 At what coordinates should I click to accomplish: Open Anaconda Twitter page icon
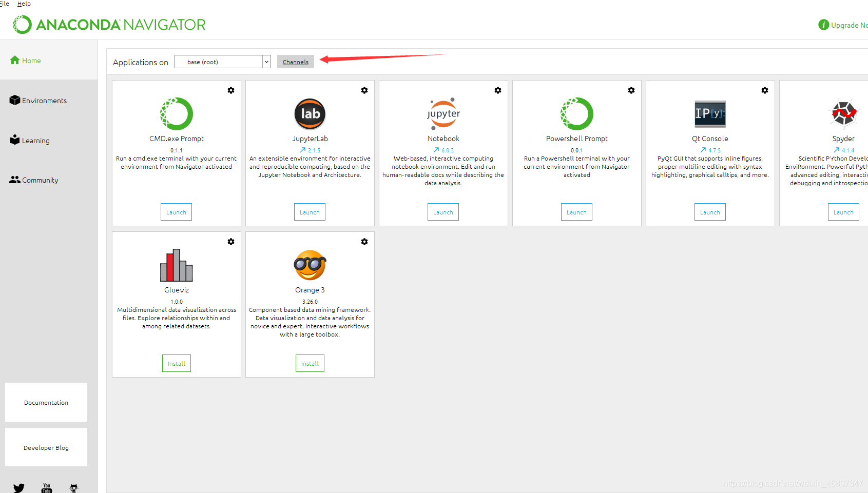point(19,488)
